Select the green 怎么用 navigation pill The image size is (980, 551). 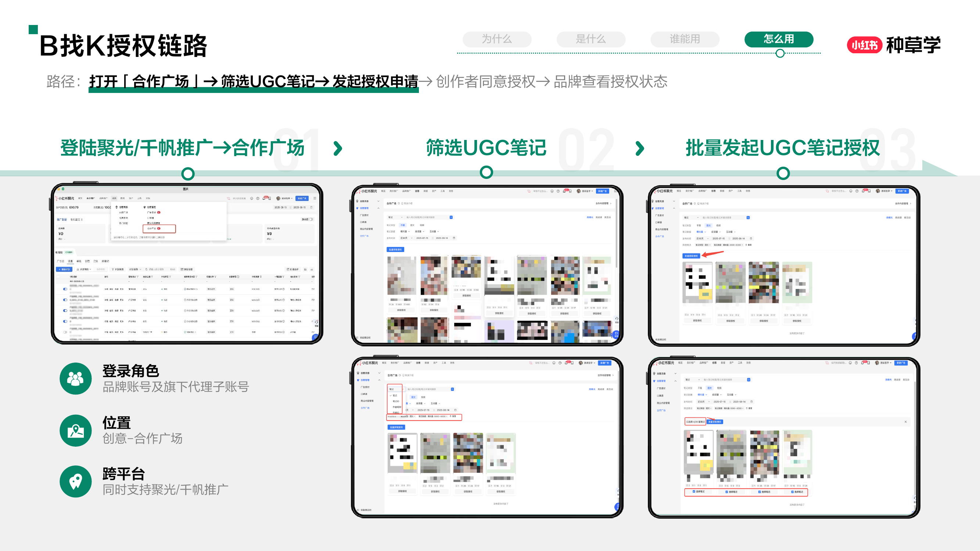(x=778, y=39)
